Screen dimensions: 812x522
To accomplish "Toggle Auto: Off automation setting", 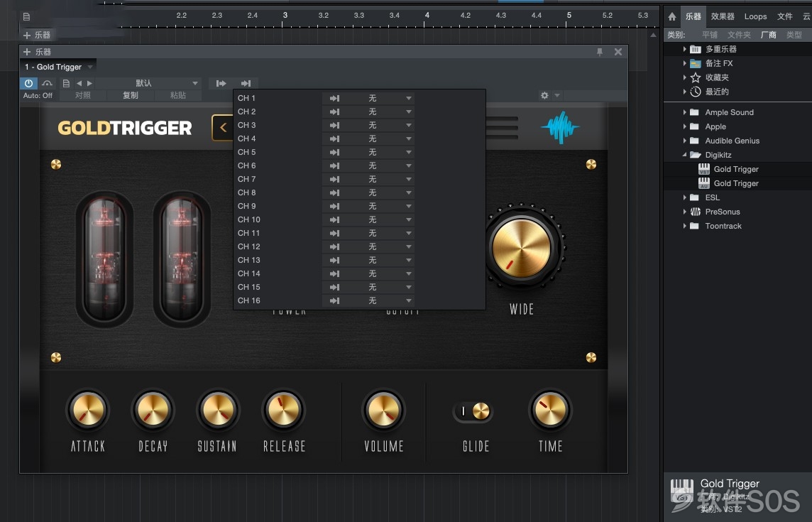I will pyautogui.click(x=38, y=95).
